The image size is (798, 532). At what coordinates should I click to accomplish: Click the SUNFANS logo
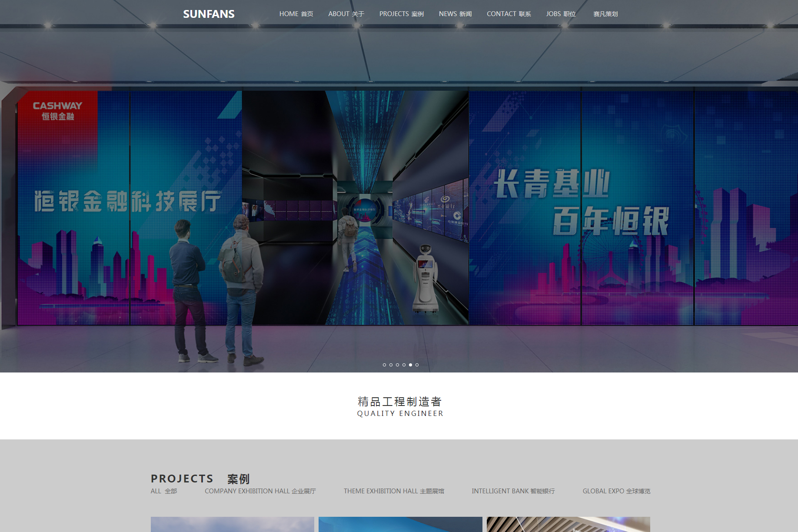pos(209,14)
